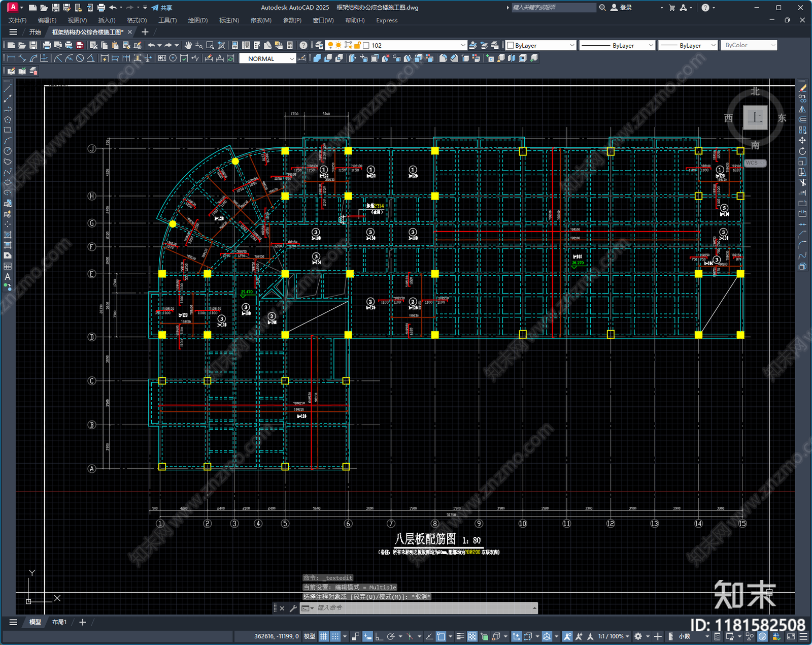The image size is (812, 645).
Task: Open Layer Properties Manager icon
Action: click(319, 45)
